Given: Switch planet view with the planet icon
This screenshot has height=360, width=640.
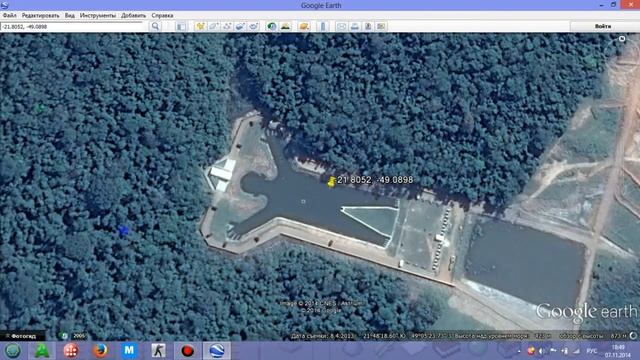Looking at the screenshot, I should pyautogui.click(x=304, y=27).
